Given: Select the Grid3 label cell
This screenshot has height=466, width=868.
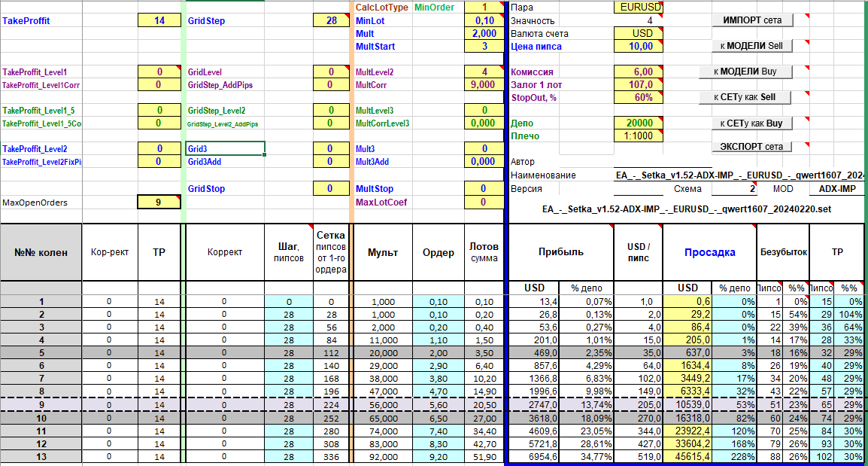Looking at the screenshot, I should 226,148.
